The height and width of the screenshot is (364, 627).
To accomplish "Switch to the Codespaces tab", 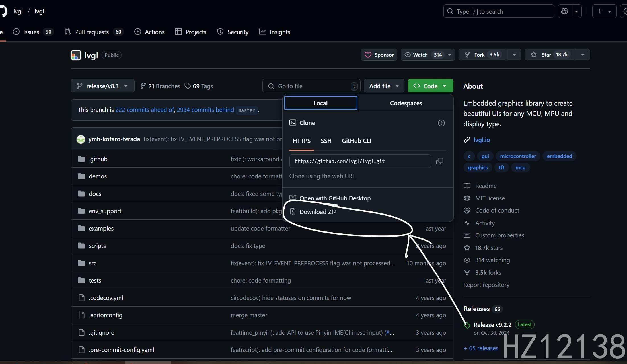I will pyautogui.click(x=406, y=103).
